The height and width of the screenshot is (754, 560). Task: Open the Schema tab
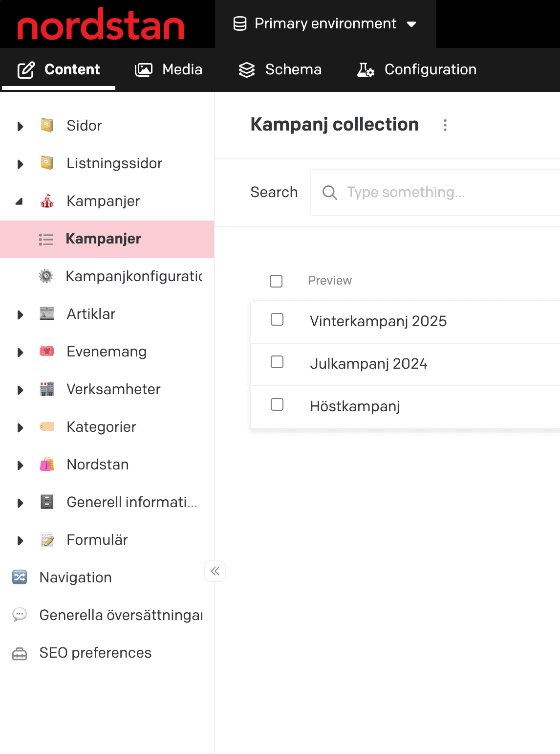point(280,69)
